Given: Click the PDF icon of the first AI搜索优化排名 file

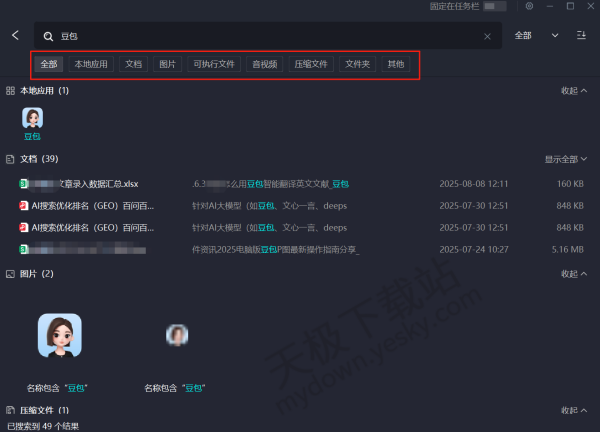Looking at the screenshot, I should (24, 206).
